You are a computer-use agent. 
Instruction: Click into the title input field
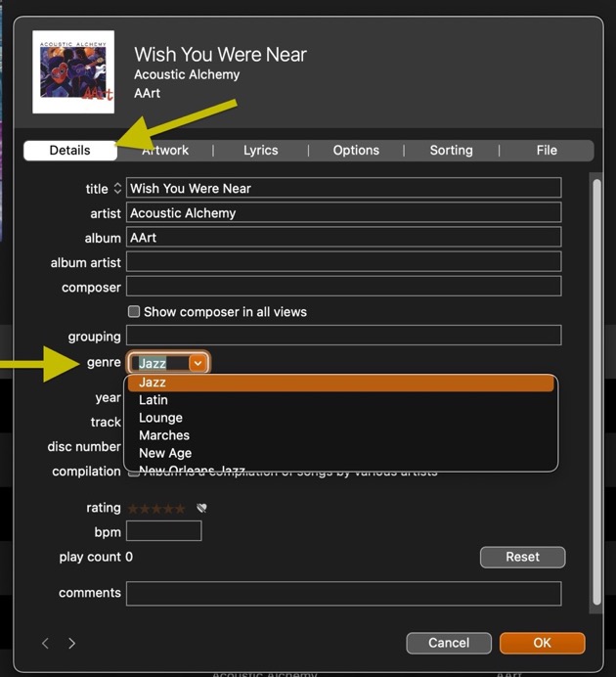[x=343, y=188]
